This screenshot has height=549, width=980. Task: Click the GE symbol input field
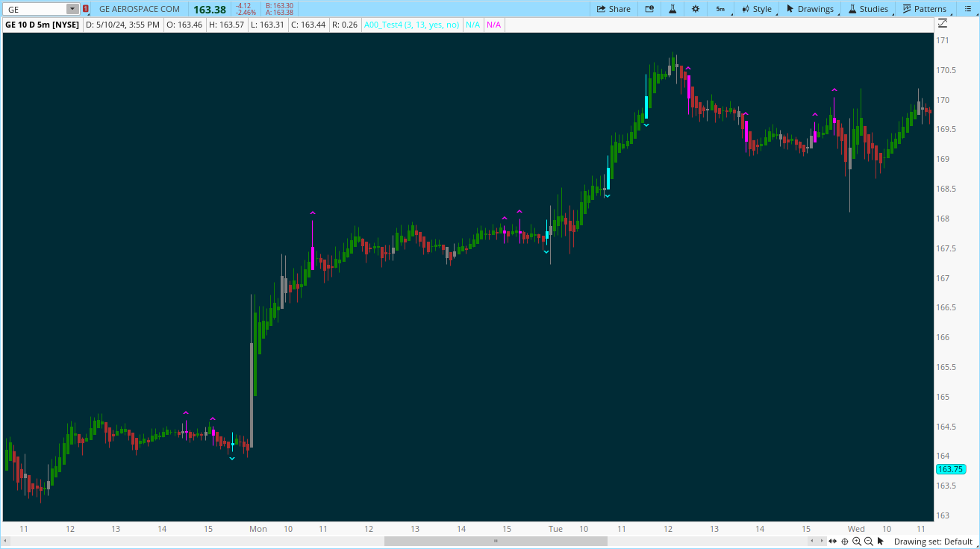34,9
